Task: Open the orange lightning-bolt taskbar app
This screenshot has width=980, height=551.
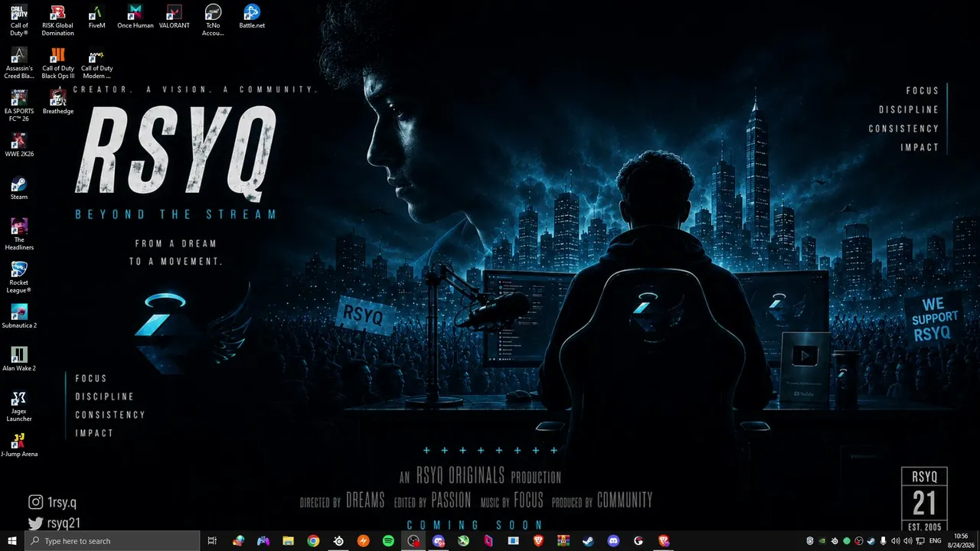Action: [x=364, y=541]
